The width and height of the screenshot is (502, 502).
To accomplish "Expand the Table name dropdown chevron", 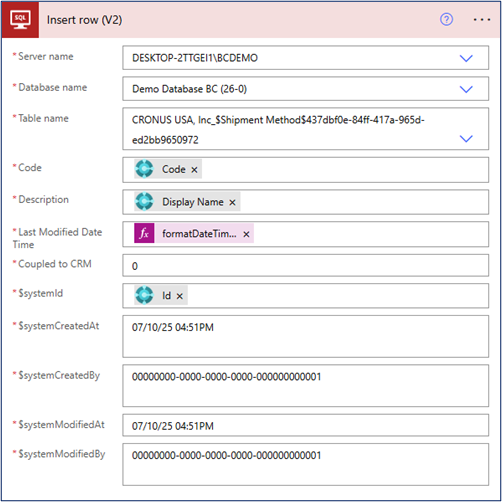I will point(466,138).
